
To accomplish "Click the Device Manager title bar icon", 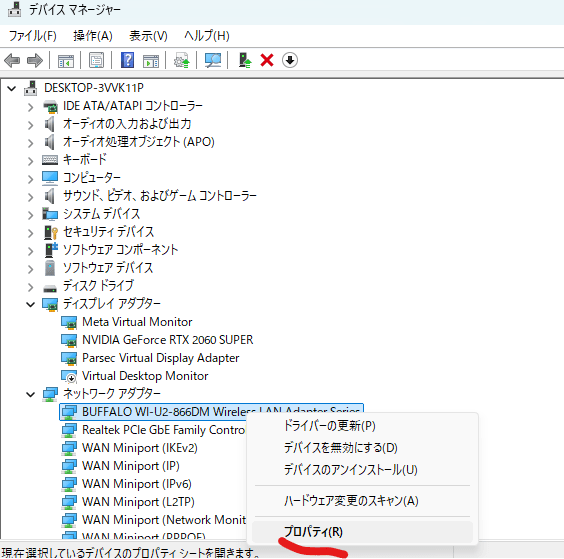I will click(x=14, y=9).
